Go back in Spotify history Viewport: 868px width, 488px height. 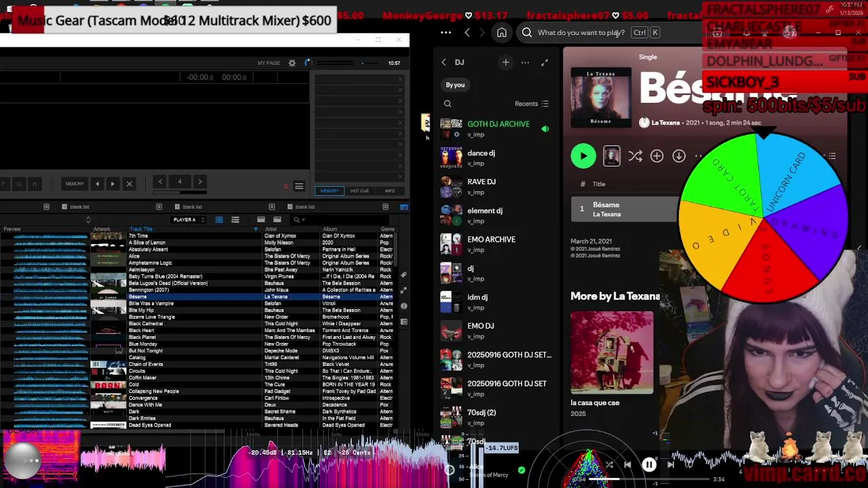coord(467,33)
